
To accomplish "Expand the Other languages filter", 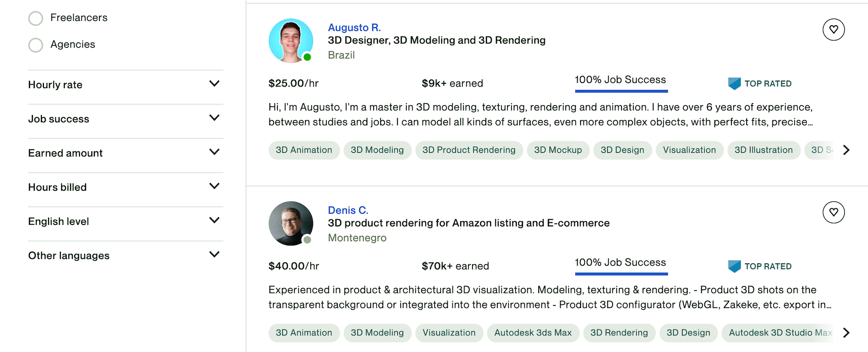I will pos(214,255).
